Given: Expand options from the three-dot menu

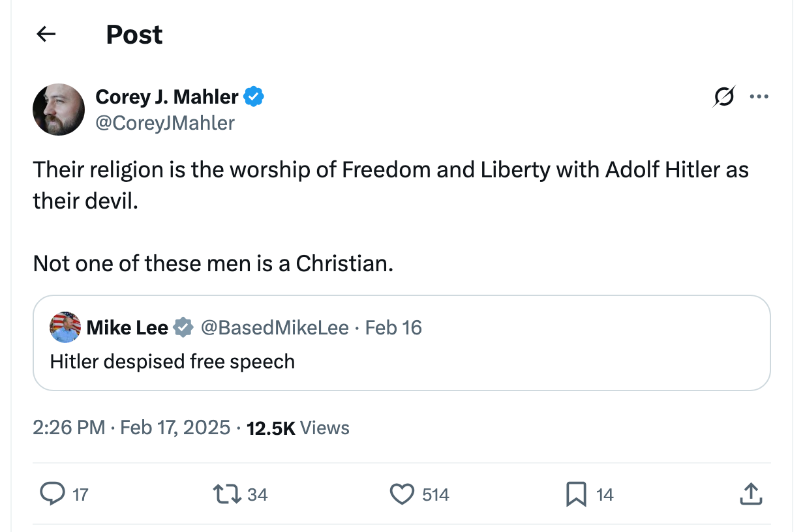Looking at the screenshot, I should click(x=759, y=96).
